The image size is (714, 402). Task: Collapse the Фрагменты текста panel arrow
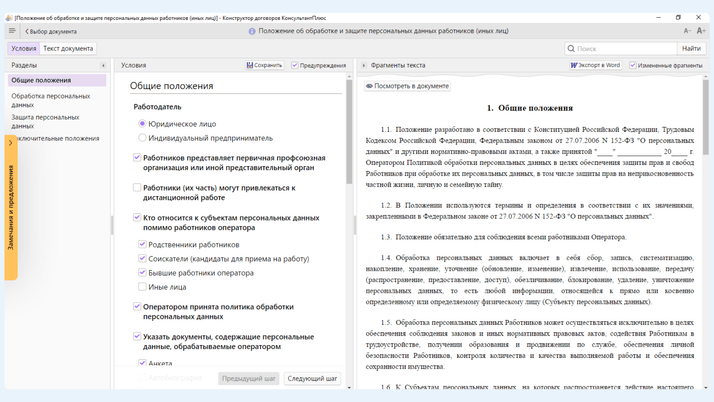[364, 66]
